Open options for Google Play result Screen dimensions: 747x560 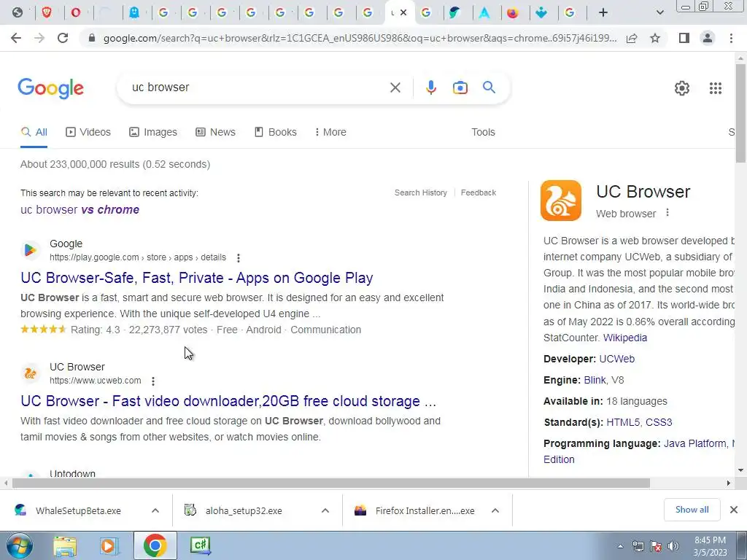(239, 257)
